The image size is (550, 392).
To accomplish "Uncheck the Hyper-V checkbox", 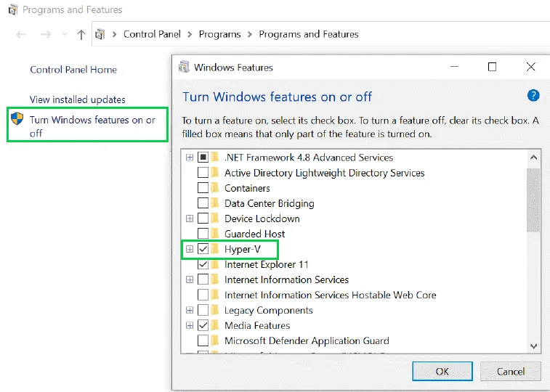I will tap(203, 249).
